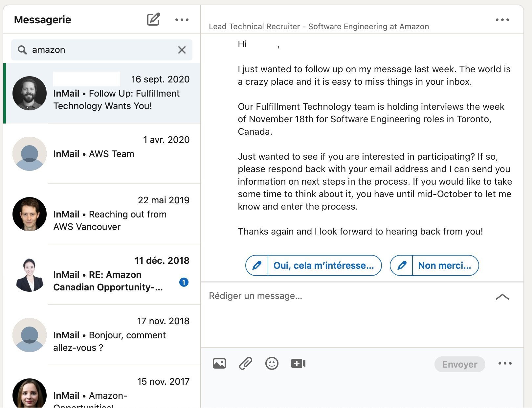This screenshot has height=408, width=532.
Task: Expand the message compose box chevron
Action: [x=502, y=297]
